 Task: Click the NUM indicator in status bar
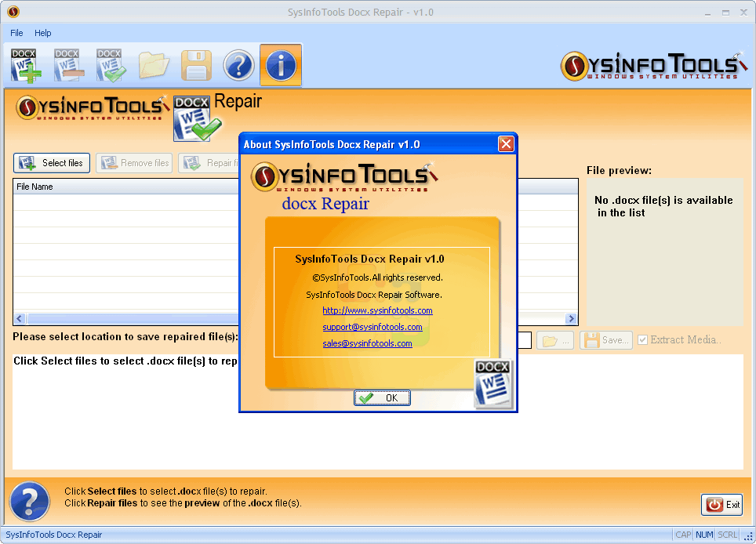click(704, 535)
